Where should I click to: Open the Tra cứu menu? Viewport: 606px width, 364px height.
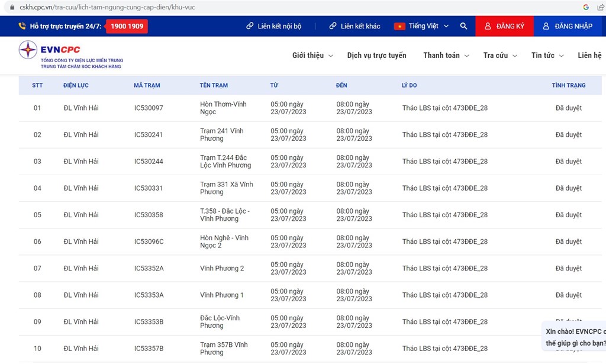499,56
